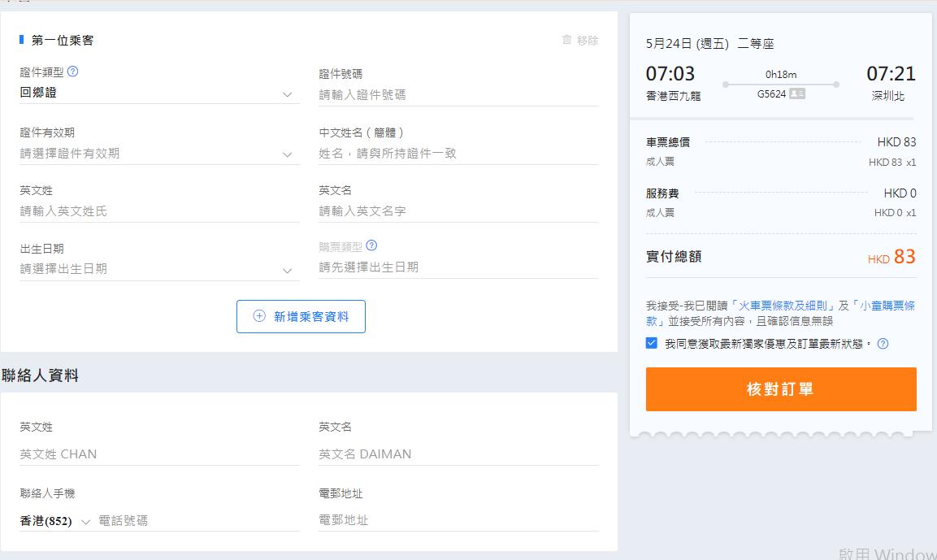Click help icon next to offers consent text
Viewport: 937px width, 560px height.
[883, 344]
